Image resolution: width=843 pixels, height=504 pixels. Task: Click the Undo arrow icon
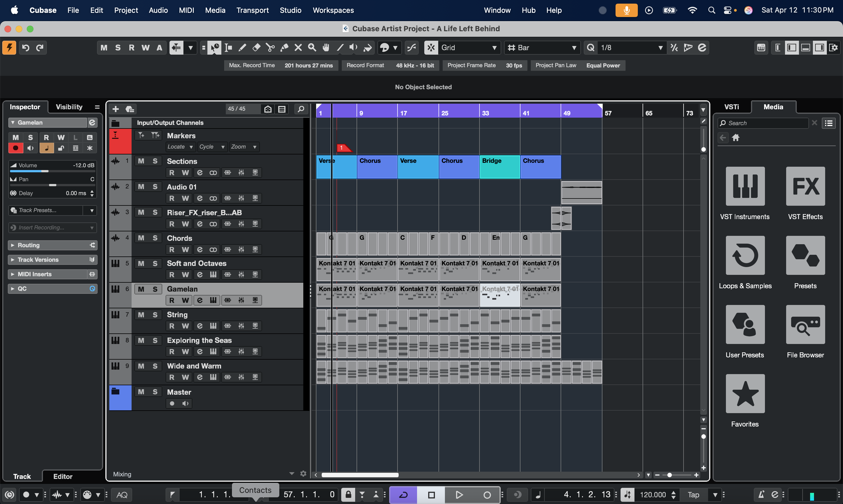26,48
